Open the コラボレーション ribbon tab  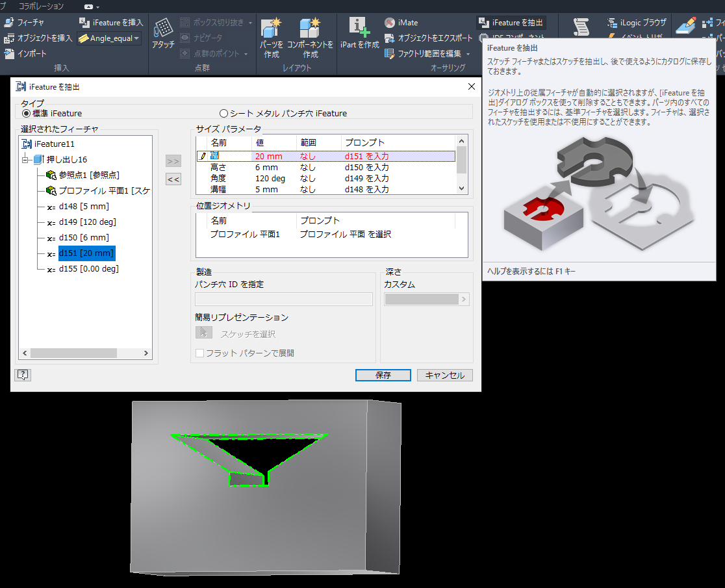pyautogui.click(x=41, y=6)
